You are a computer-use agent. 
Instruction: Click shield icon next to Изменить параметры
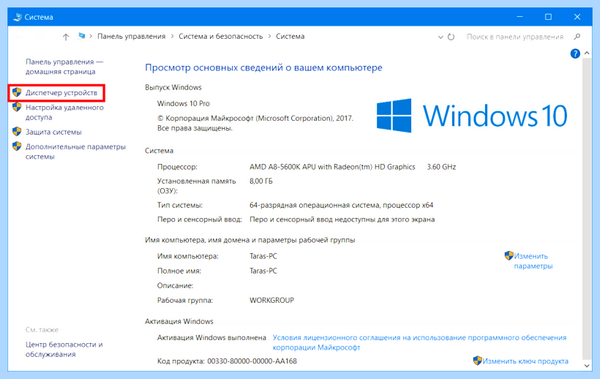(509, 255)
